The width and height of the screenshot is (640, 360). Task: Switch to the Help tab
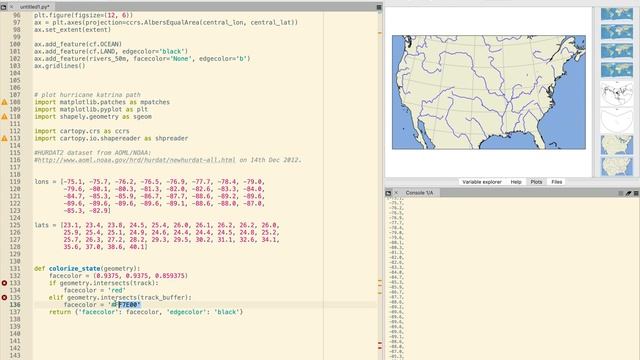coord(516,182)
